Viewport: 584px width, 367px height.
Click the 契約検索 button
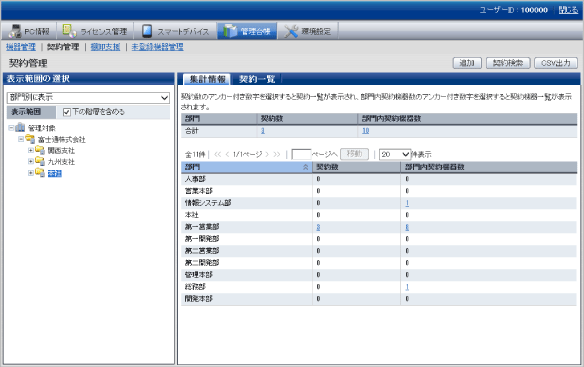(x=508, y=63)
